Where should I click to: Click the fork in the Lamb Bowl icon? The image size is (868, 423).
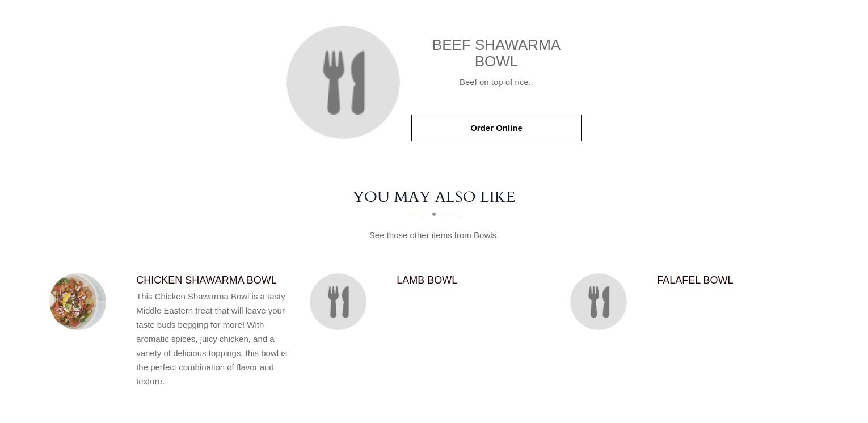tap(333, 302)
